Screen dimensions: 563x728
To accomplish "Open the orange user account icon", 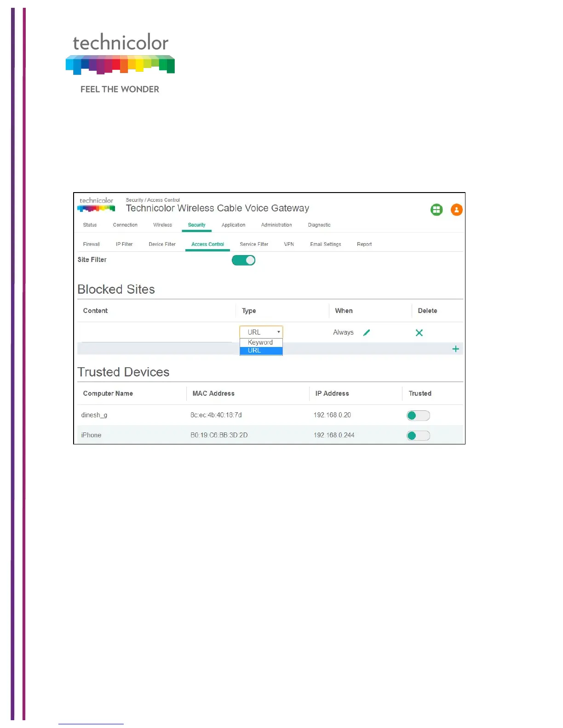I will (456, 210).
